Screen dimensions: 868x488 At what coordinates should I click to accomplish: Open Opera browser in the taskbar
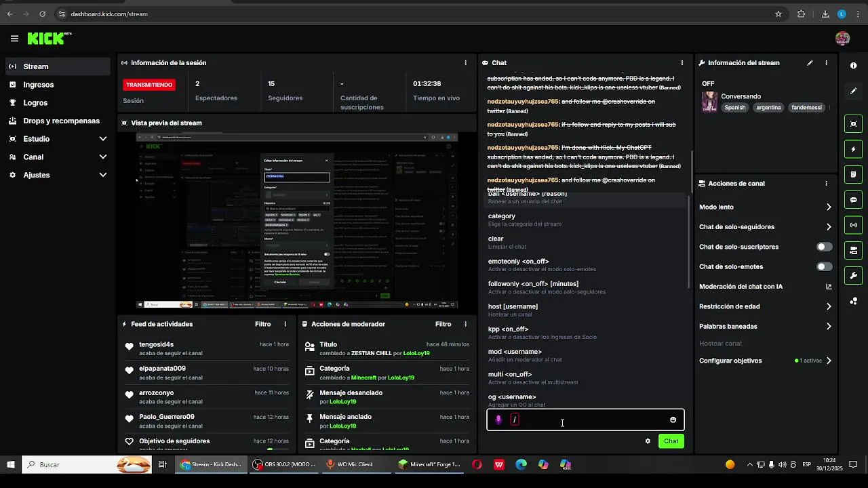pos(477,465)
